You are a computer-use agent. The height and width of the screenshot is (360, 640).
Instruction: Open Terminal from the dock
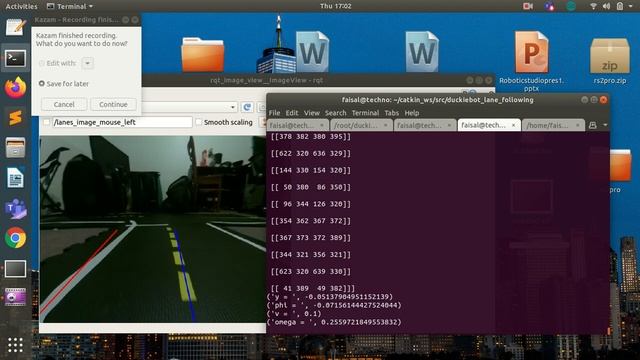pos(15,58)
